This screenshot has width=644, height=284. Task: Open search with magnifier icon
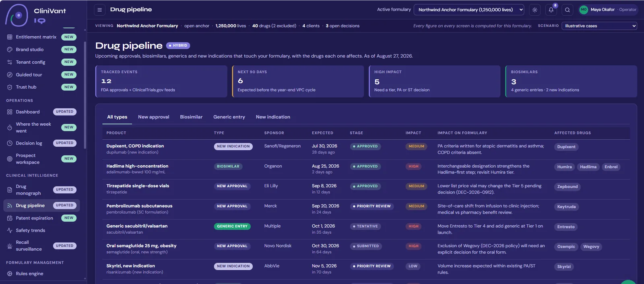568,10
